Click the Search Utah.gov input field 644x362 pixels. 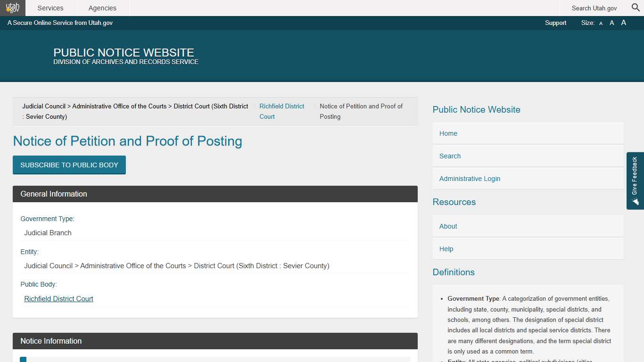[x=594, y=8]
